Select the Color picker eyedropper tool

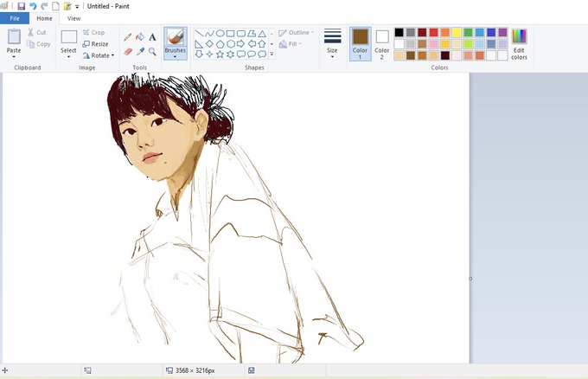point(140,51)
